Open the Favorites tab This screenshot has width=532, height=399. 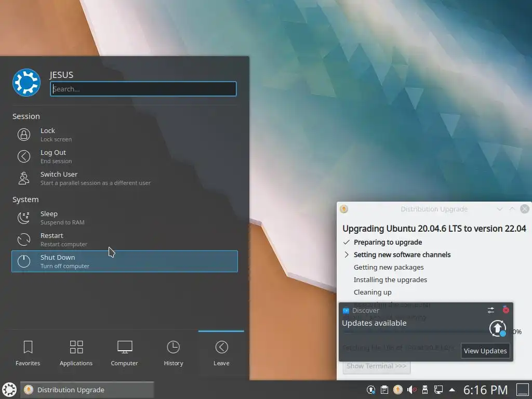pos(28,353)
